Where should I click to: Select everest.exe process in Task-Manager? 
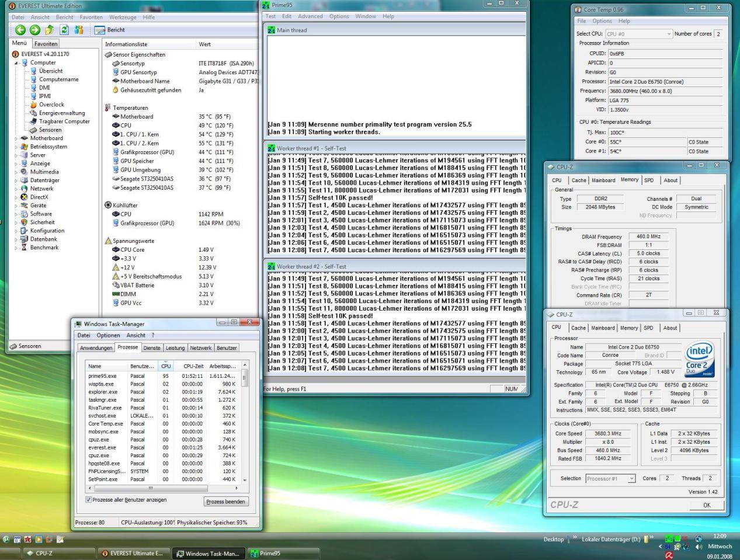pos(163,447)
